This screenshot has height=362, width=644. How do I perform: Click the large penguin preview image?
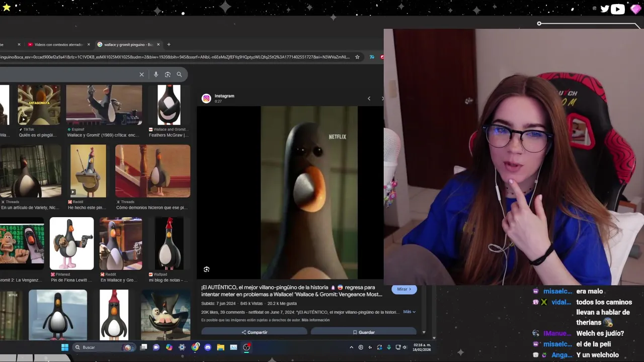(x=309, y=192)
